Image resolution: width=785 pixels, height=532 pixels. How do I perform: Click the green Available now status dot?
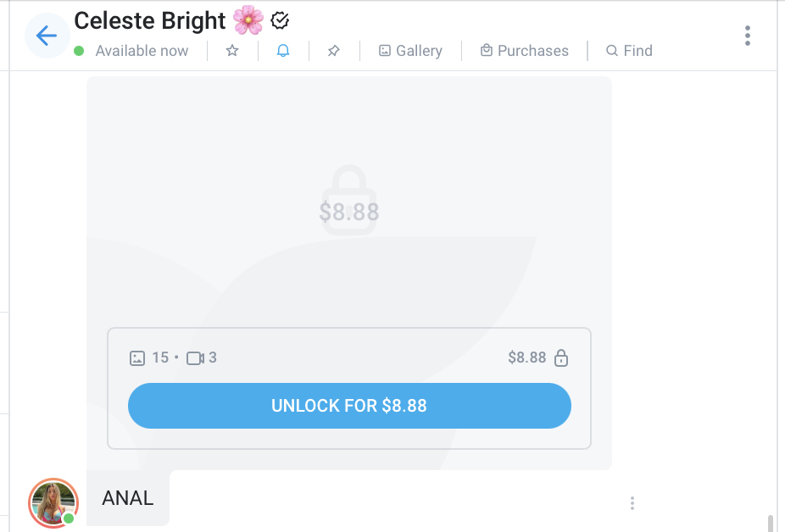click(x=79, y=51)
